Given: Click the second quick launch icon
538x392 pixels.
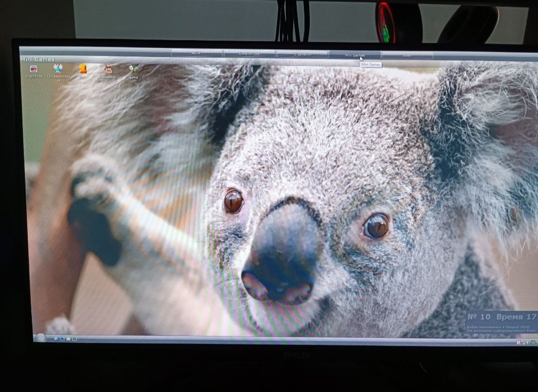Looking at the screenshot, I should click(x=63, y=339).
